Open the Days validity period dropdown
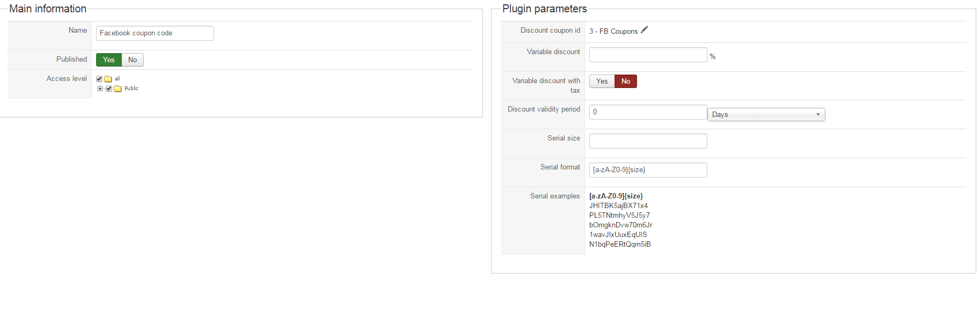The image size is (980, 325). coord(766,114)
